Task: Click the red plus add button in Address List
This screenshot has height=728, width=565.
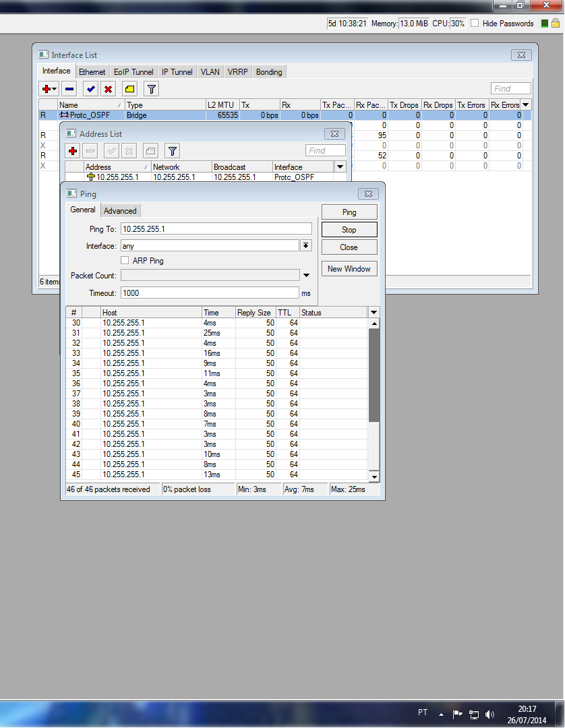Action: tap(73, 151)
